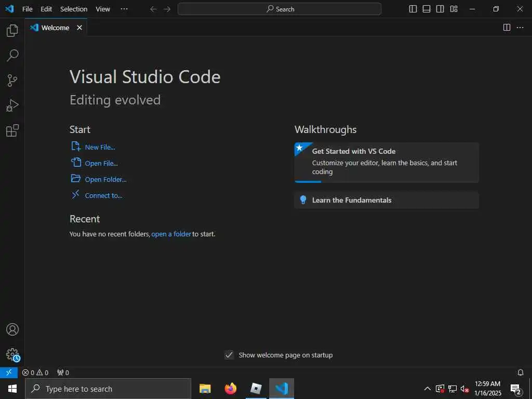Image resolution: width=532 pixels, height=399 pixels.
Task: Open Learn the Fundamentals walkthrough
Action: pyautogui.click(x=387, y=200)
